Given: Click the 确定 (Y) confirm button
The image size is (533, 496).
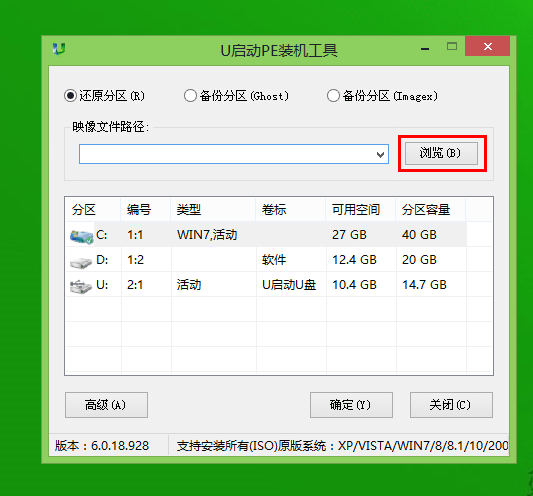Looking at the screenshot, I should pyautogui.click(x=351, y=405).
